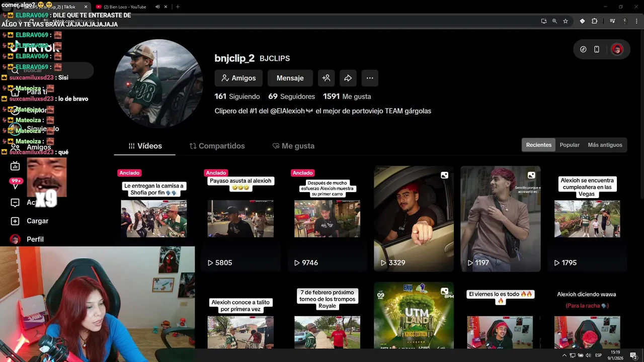Click the Amigos friends status button
The image size is (644, 362).
pos(238,78)
